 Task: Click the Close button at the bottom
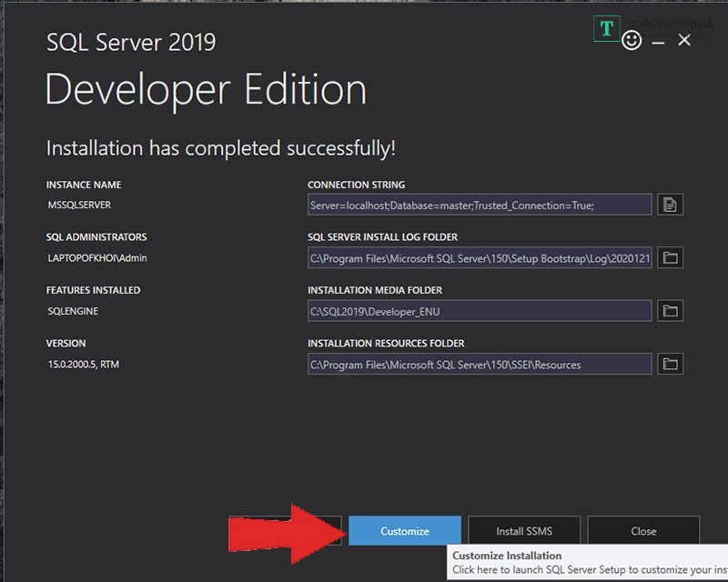(x=643, y=531)
